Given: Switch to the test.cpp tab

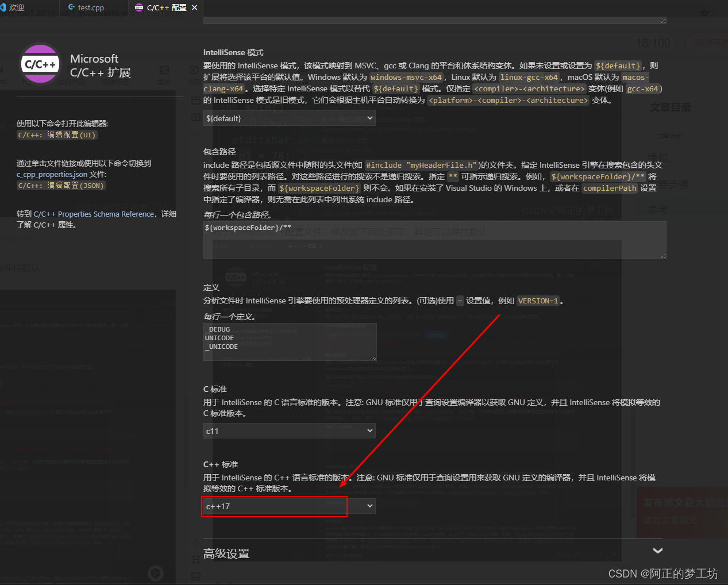Looking at the screenshot, I should pos(91,7).
